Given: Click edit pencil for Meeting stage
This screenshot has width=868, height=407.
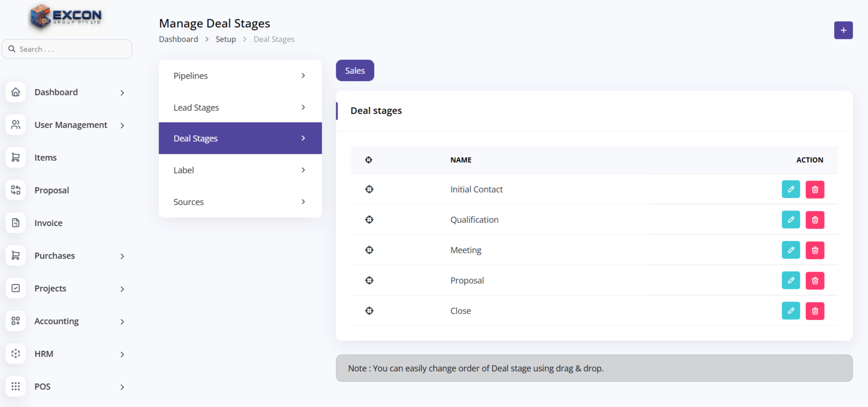Looking at the screenshot, I should (790, 250).
